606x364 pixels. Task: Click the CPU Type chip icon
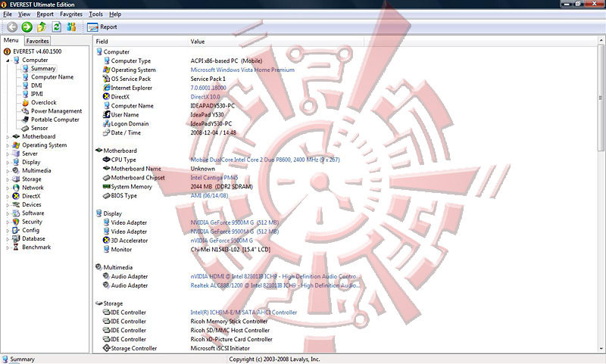[106, 160]
